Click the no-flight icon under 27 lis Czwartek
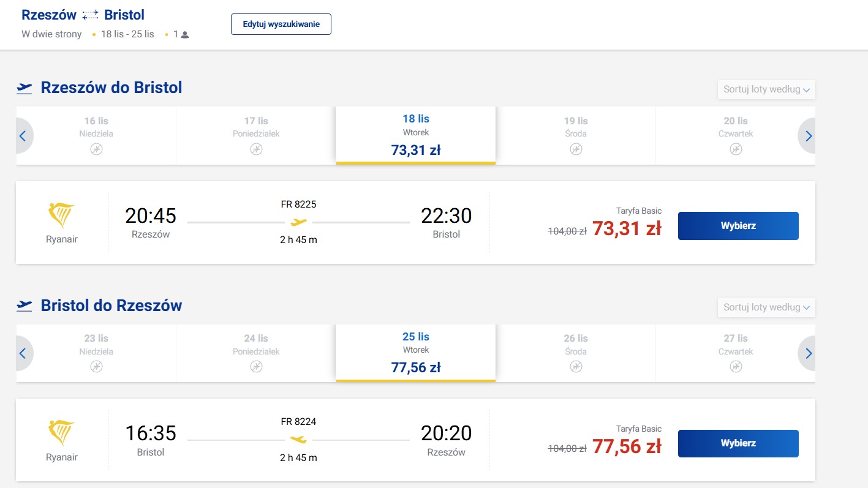Image resolution: width=868 pixels, height=488 pixels. [x=736, y=366]
